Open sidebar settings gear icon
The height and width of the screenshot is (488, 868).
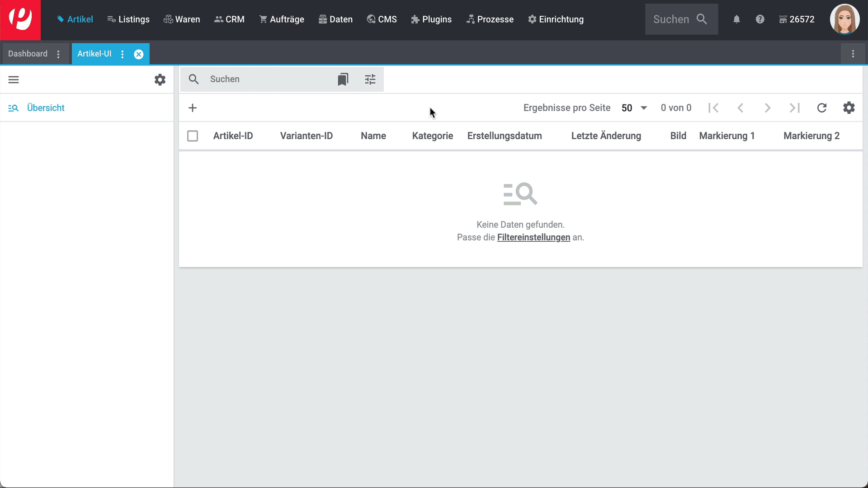pyautogui.click(x=160, y=80)
